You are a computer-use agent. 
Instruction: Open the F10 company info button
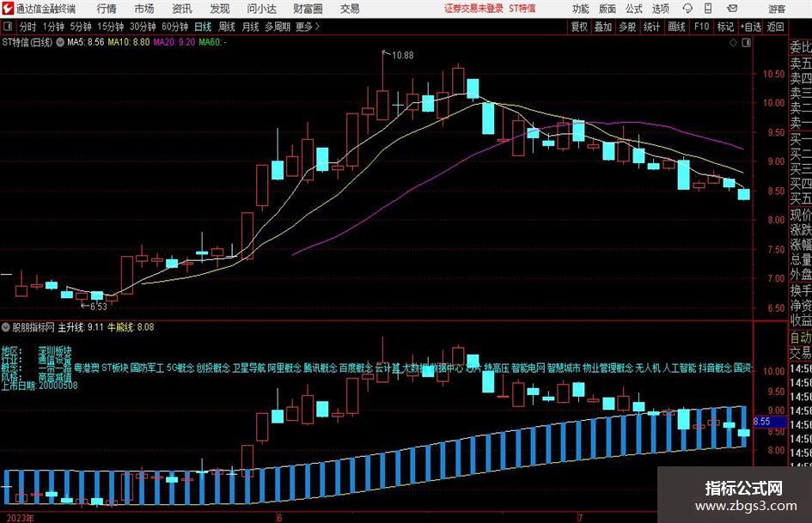pos(701,27)
